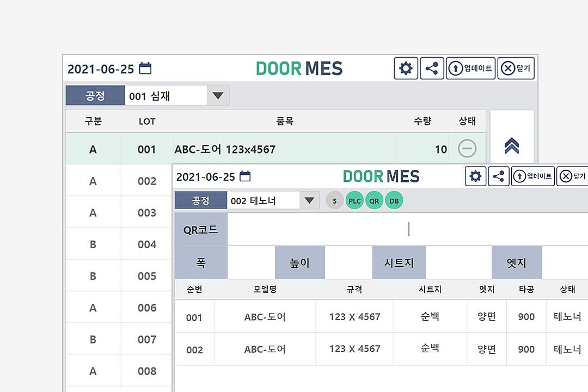
Task: Open settings gear in front window
Action: (475, 176)
